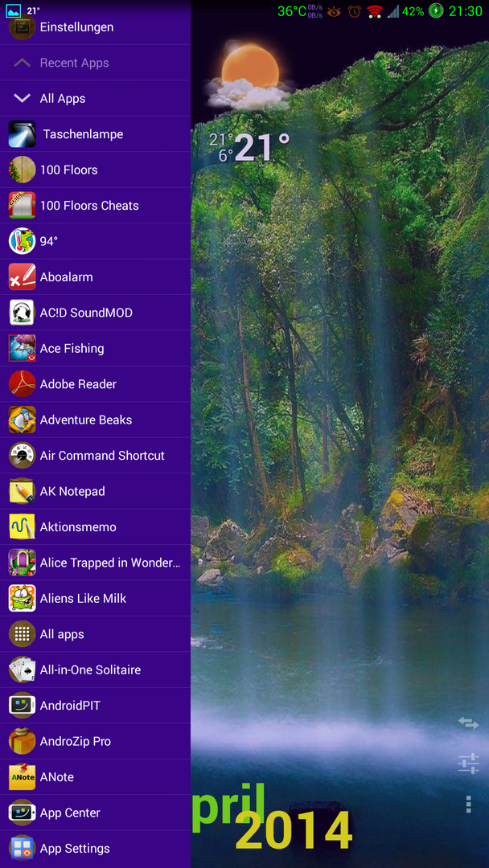Launch the Aktionsmemo yellow note icon

(x=23, y=526)
